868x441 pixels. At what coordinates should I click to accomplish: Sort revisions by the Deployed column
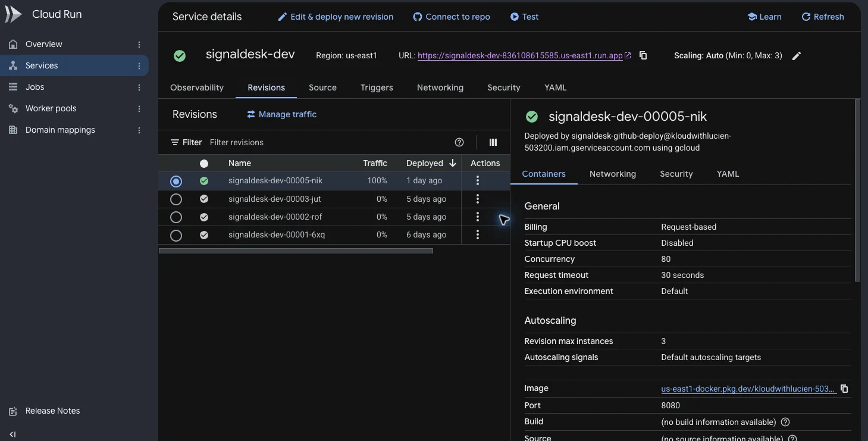point(431,163)
